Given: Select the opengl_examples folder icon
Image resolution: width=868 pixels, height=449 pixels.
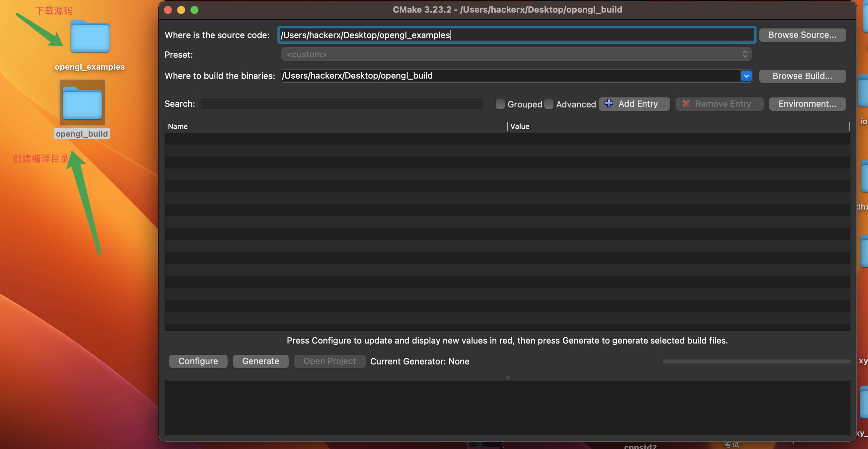Looking at the screenshot, I should click(x=90, y=36).
